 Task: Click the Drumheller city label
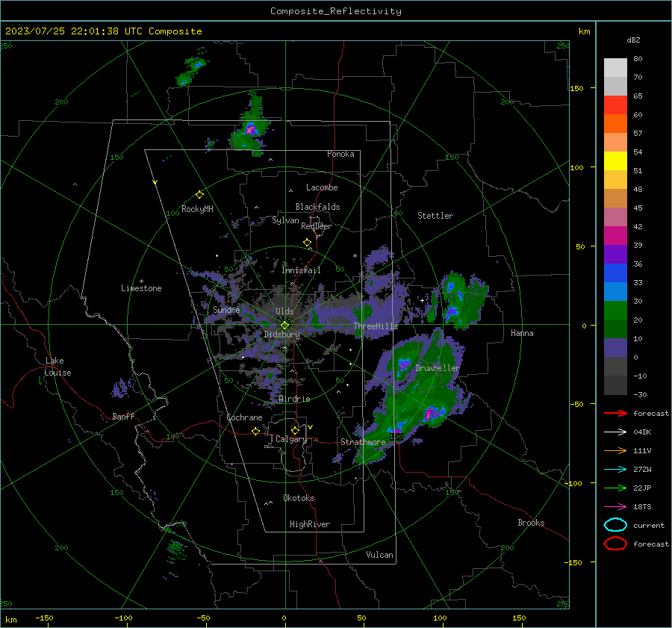[438, 368]
